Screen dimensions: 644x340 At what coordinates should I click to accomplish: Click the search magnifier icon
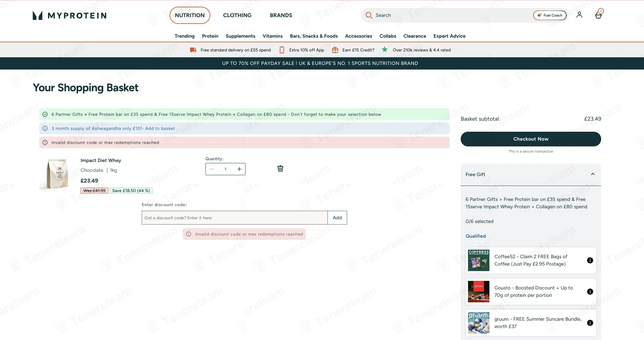(x=369, y=15)
